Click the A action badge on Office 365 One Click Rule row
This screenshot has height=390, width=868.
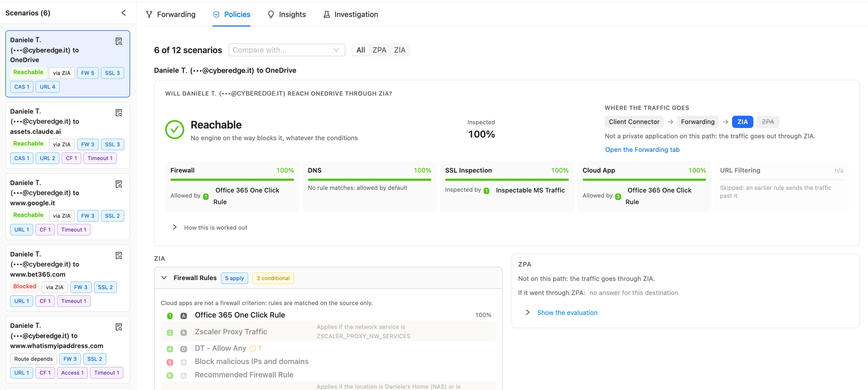click(x=183, y=316)
